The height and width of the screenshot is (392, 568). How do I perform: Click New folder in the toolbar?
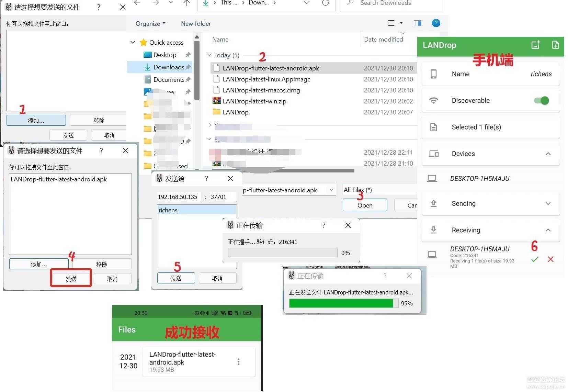tap(196, 23)
